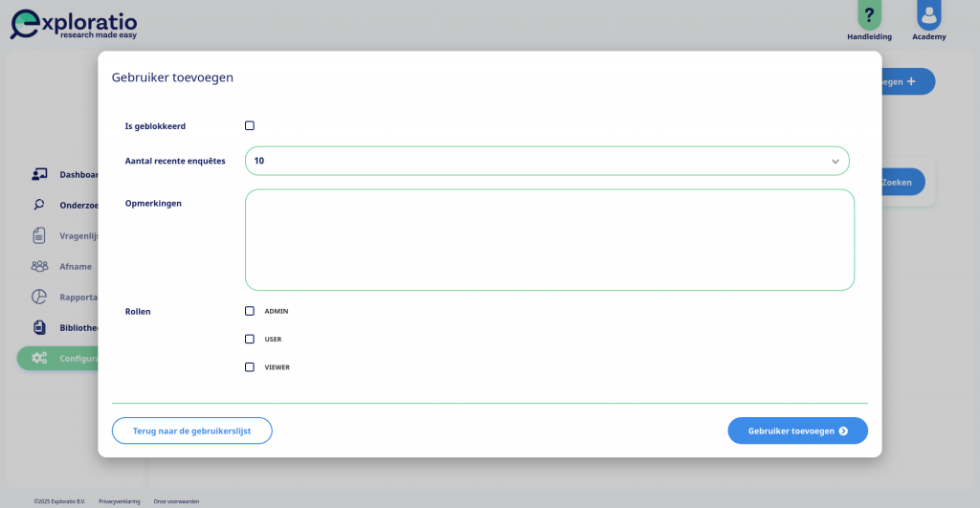Click the Dashboard sidebar icon

pos(39,174)
